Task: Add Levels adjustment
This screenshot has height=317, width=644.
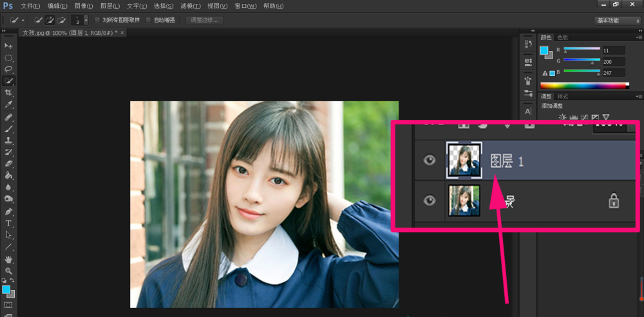Action: tap(574, 117)
